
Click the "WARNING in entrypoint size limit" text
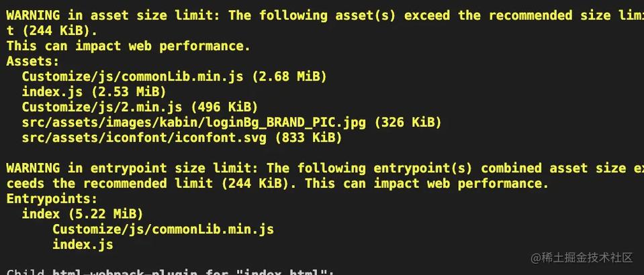pos(134,168)
